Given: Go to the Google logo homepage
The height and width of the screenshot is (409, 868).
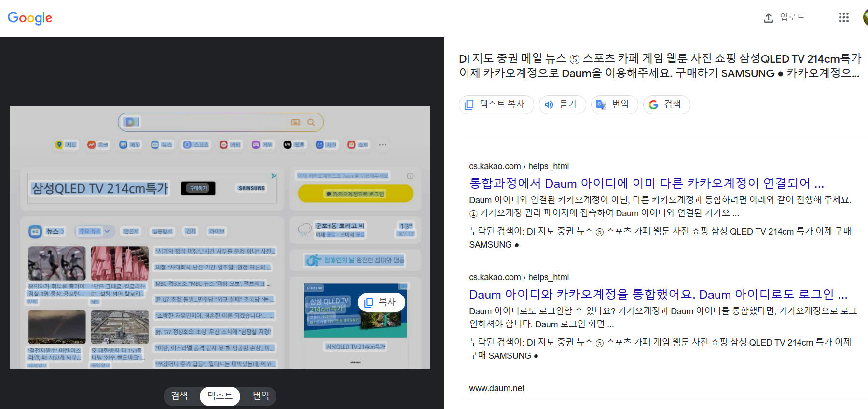Looking at the screenshot, I should click(x=30, y=18).
